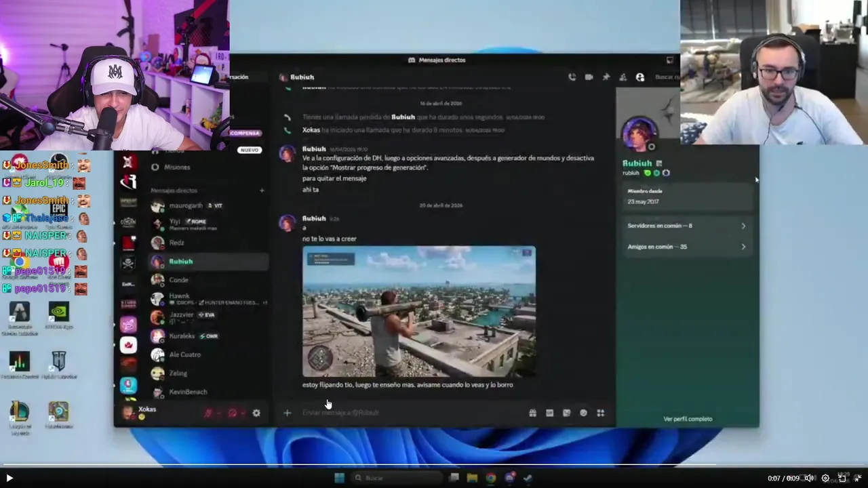Open DM with maurogarth
Screen dimensions: 868x488
[209, 205]
